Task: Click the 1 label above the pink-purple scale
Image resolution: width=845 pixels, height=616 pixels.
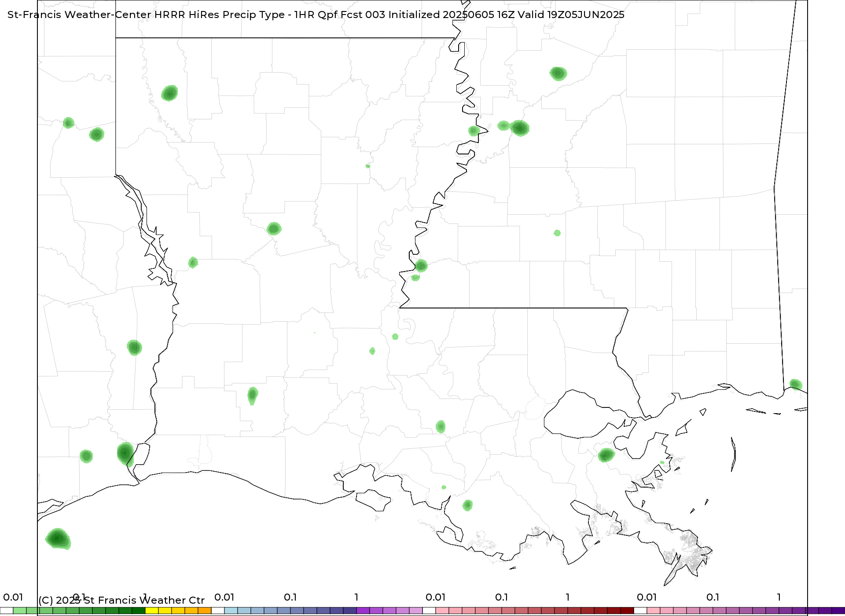Action: [x=779, y=597]
